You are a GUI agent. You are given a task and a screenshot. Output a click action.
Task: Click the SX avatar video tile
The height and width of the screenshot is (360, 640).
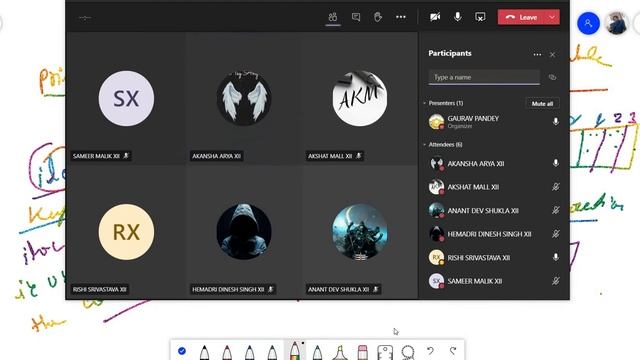click(126, 98)
